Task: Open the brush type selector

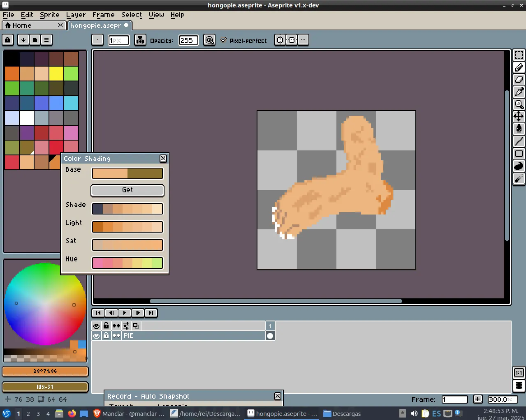Action: pos(97,40)
